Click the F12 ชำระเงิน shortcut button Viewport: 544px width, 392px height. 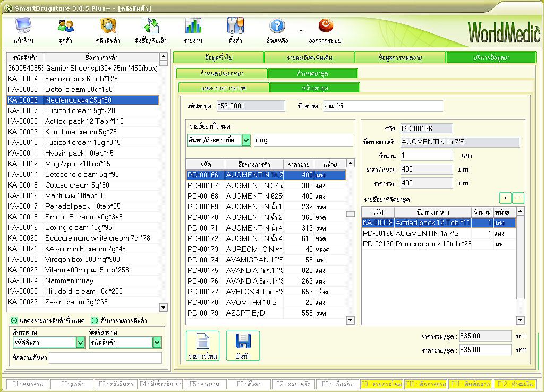pos(515,384)
